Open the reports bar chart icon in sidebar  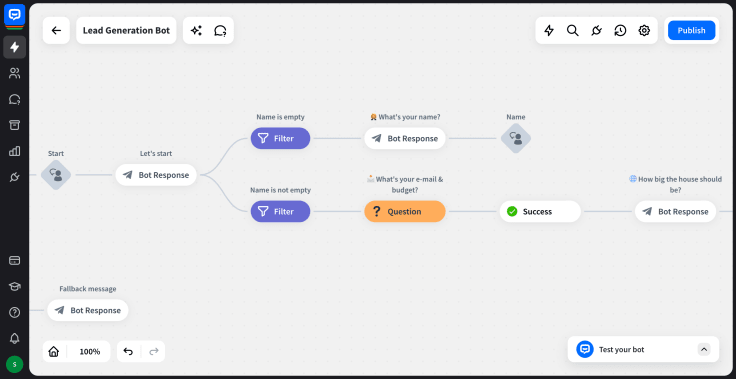click(x=15, y=151)
